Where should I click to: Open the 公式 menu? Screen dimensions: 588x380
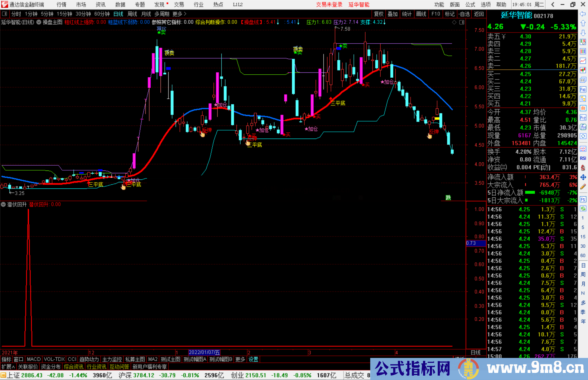point(470,5)
